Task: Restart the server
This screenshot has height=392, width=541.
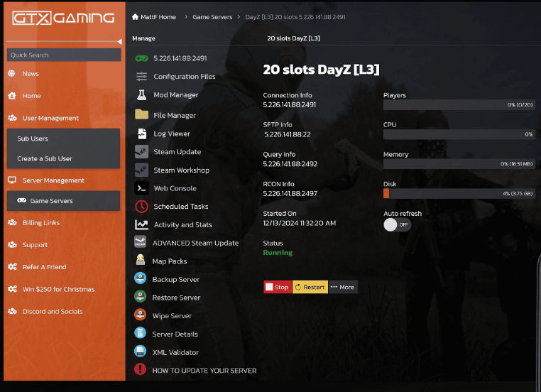Action: pos(310,287)
